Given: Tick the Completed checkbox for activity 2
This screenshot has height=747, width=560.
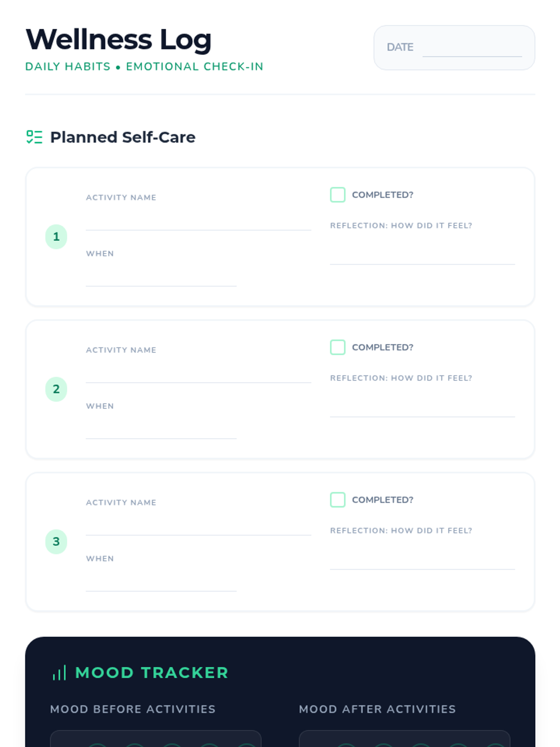Looking at the screenshot, I should (x=337, y=347).
